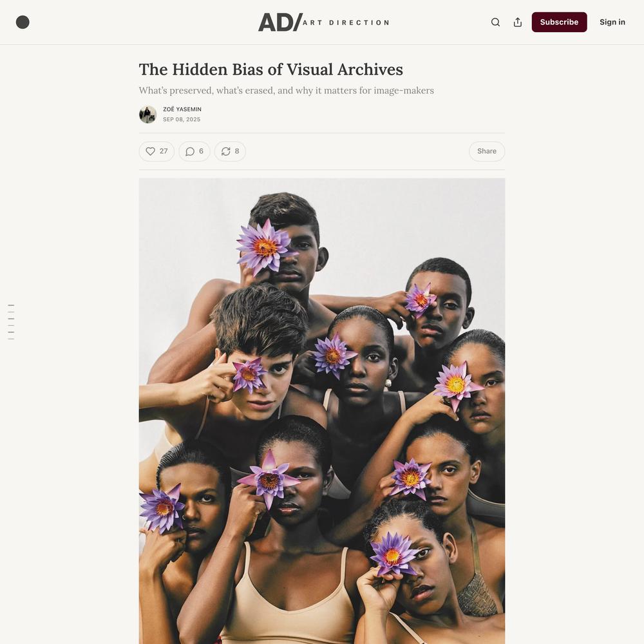Open author name Zoë Yasemin
The height and width of the screenshot is (644, 644).
pyautogui.click(x=182, y=109)
